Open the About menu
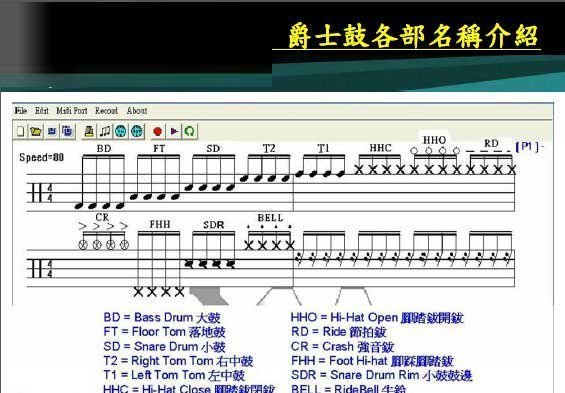Image resolution: width=565 pixels, height=393 pixels. tap(137, 111)
